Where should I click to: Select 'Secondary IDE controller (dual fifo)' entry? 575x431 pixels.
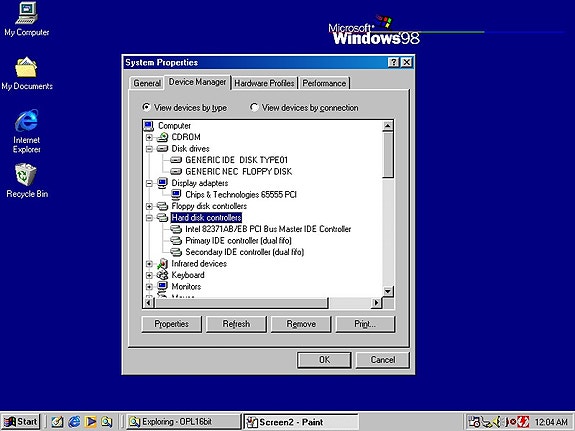click(x=245, y=252)
